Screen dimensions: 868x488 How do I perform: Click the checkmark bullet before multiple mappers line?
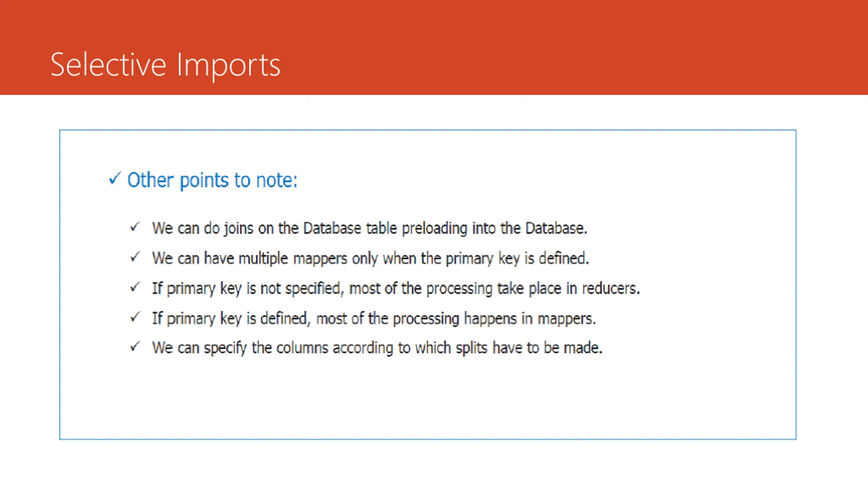(135, 257)
